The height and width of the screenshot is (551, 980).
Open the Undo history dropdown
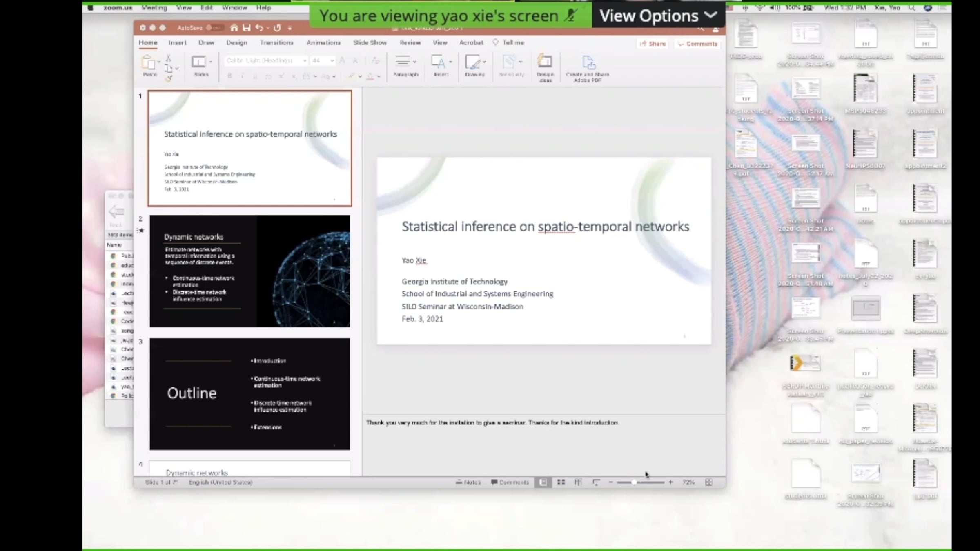[x=268, y=28]
